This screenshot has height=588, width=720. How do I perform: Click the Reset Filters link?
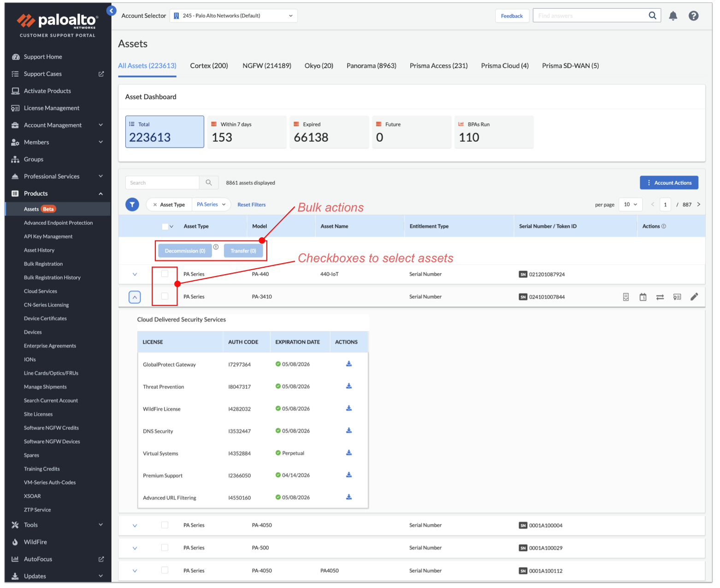pos(251,205)
